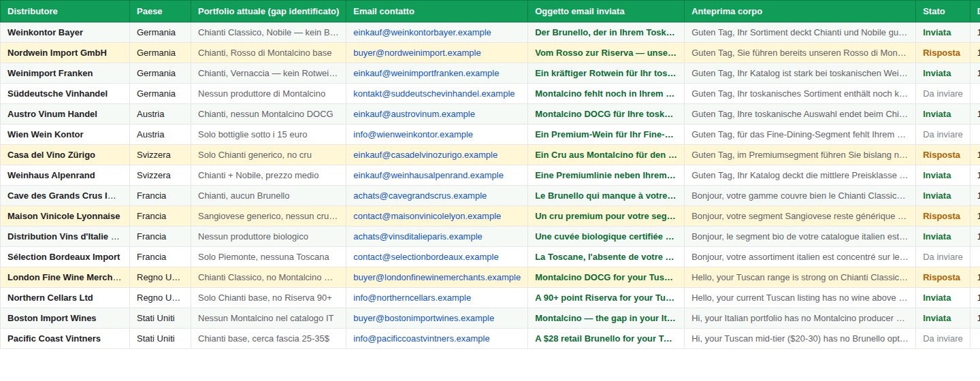The width and height of the screenshot is (980, 381).
Task: Select the Stato column header
Action: coord(943,12)
